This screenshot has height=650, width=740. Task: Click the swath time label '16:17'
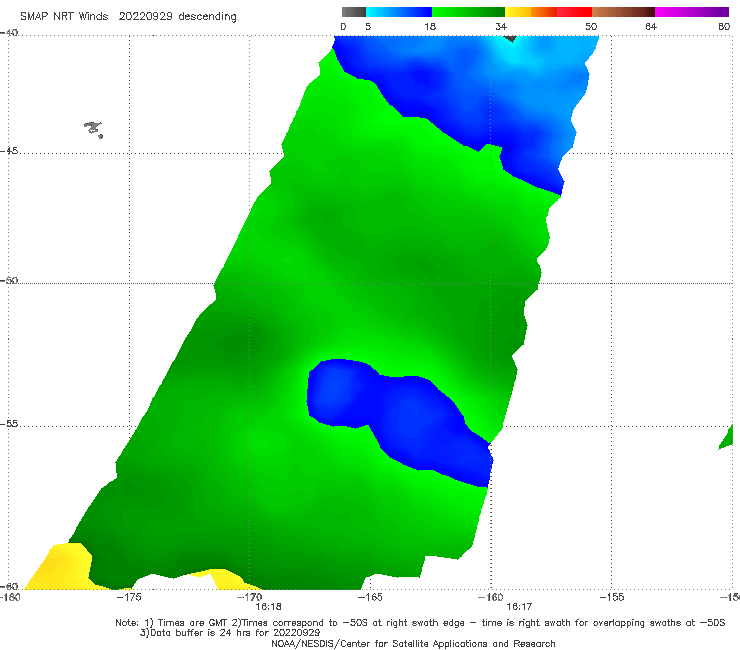[x=519, y=606]
